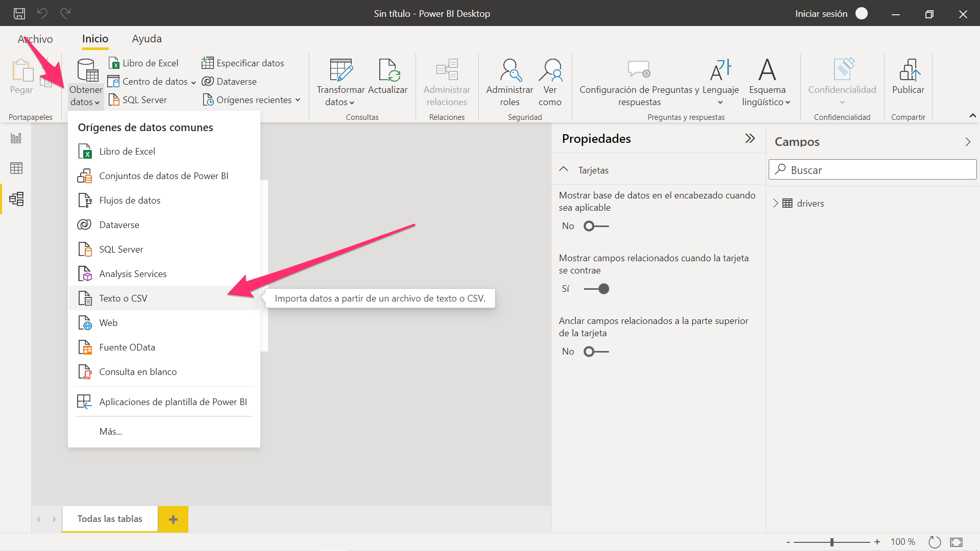Switch to Data table view in sidebar
The height and width of the screenshot is (551, 980).
point(16,168)
